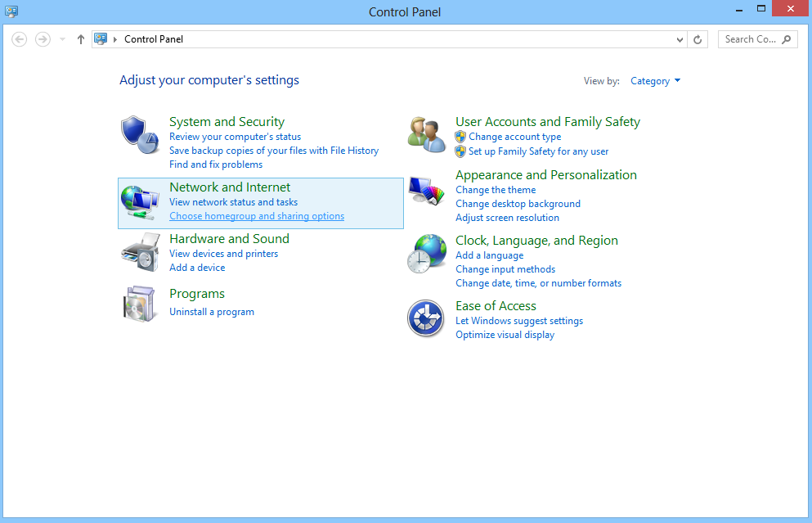Maximize the Control Panel window

[x=761, y=9]
